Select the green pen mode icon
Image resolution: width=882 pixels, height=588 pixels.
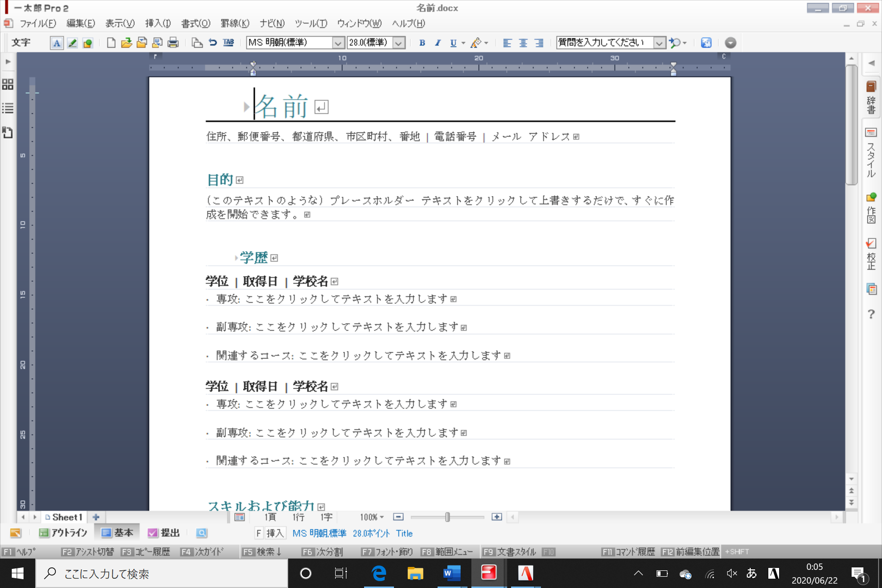(x=73, y=43)
